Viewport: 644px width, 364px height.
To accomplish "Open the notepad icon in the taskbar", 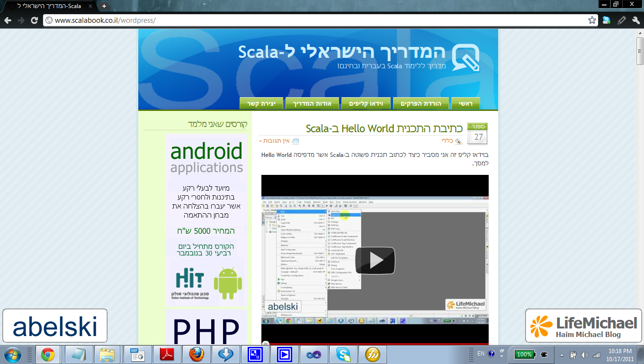I will 79,354.
